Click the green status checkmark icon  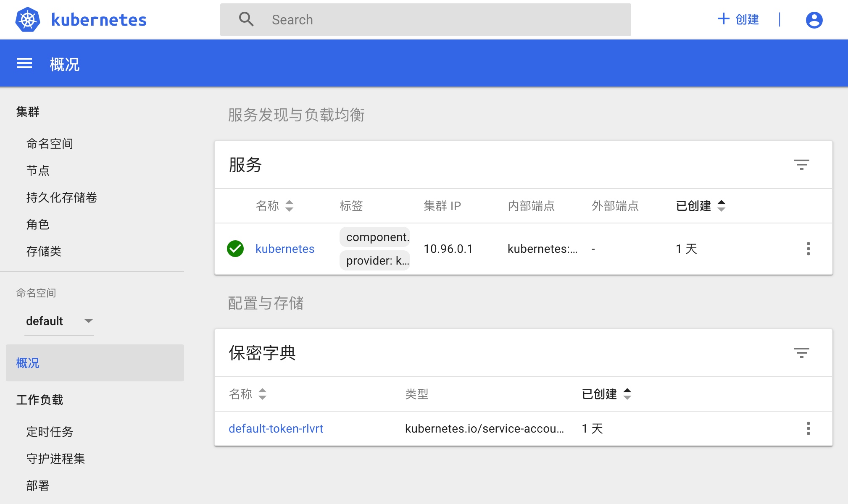[235, 249]
